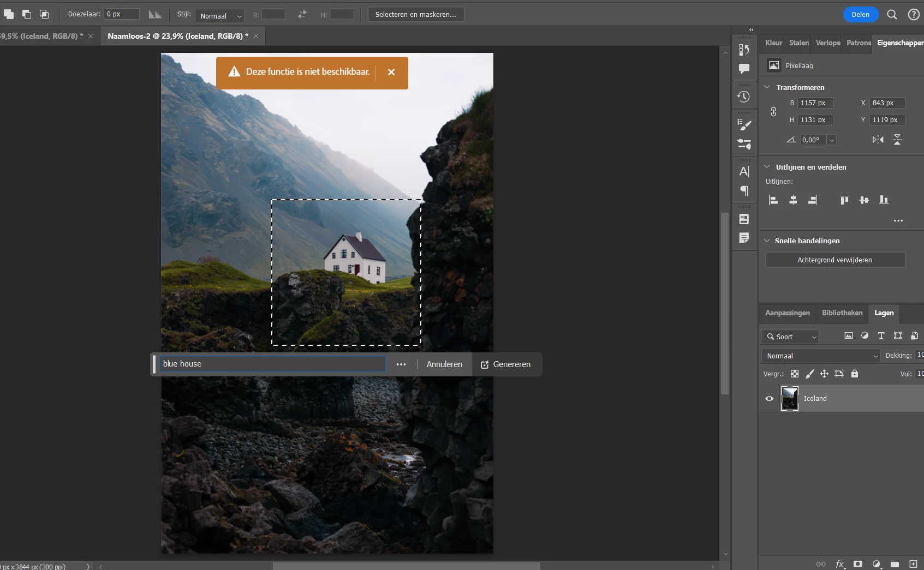924x570 pixels.
Task: Filter layers by pixel layers icon
Action: point(849,336)
